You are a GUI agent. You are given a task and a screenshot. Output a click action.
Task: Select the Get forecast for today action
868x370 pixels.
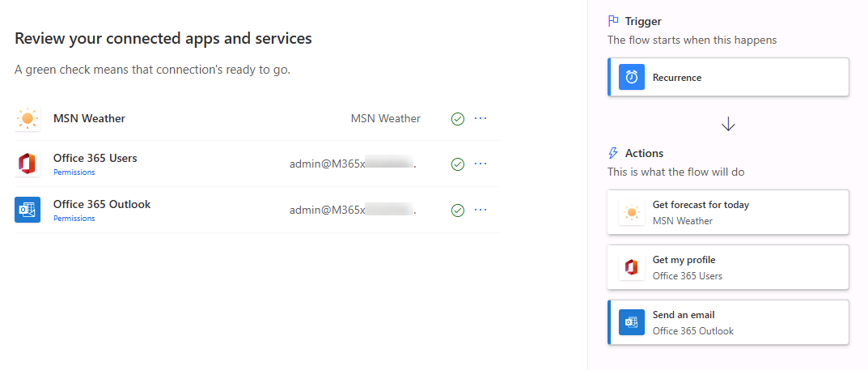pyautogui.click(x=728, y=213)
